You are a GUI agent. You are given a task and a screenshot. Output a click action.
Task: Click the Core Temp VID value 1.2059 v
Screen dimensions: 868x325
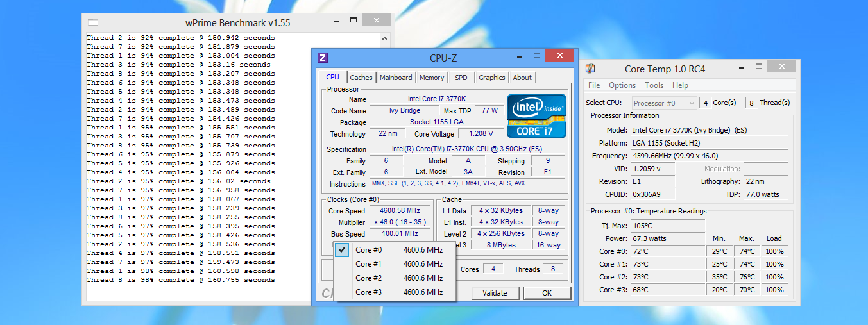653,169
